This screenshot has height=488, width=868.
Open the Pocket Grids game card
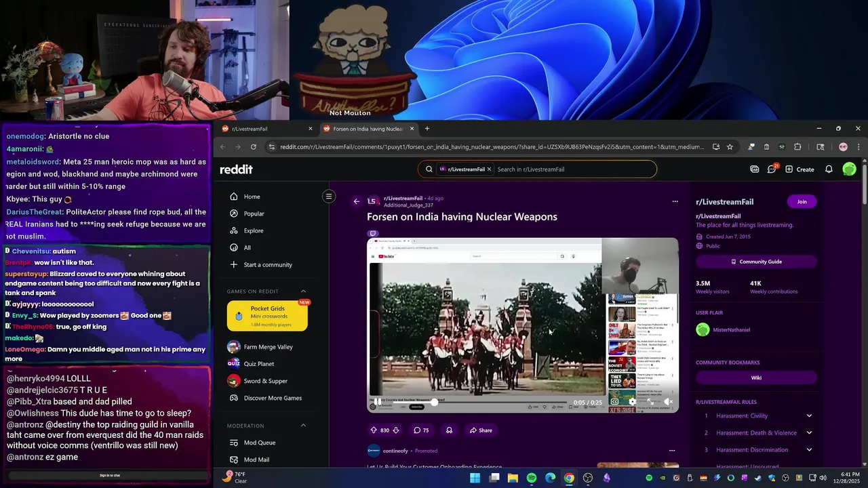[267, 316]
